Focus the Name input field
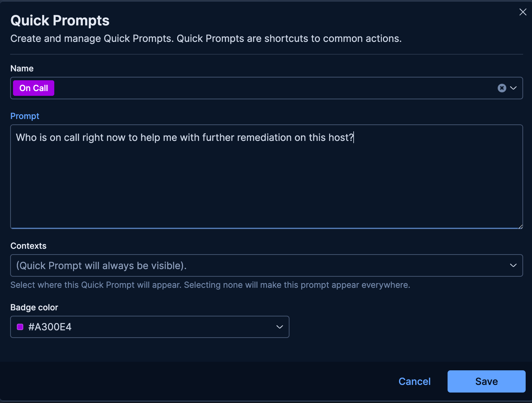Viewport: 532px width, 403px height. (x=222, y=88)
